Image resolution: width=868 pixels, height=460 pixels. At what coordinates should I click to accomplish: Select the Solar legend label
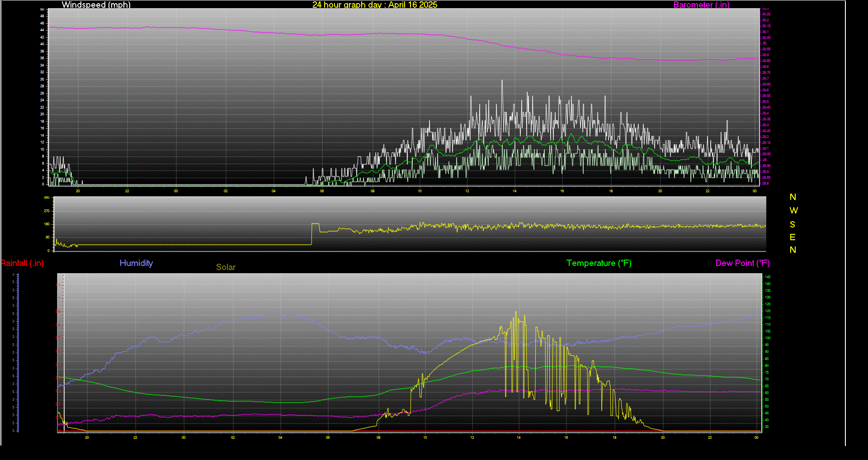tap(226, 267)
